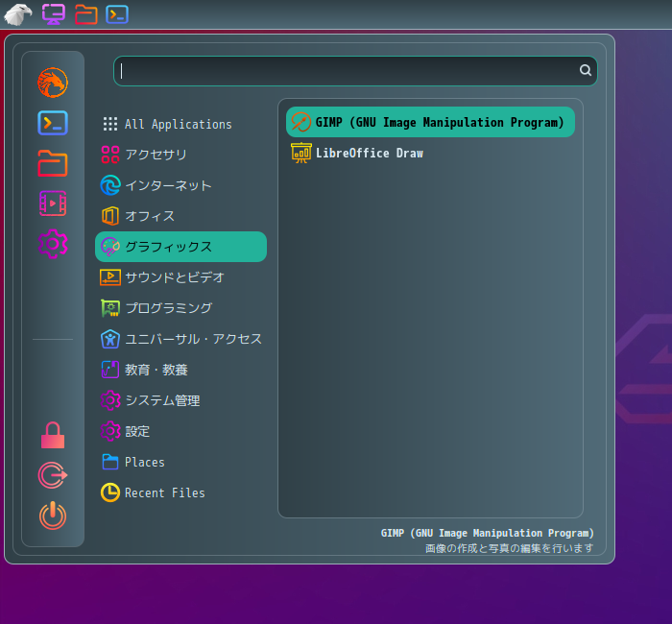Screen dimensions: 672x624
Task: Open file manager from menu favorites sidebar
Action: (53, 163)
